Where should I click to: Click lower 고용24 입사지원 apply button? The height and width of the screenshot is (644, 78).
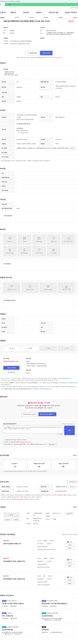pyautogui.click(x=11, y=368)
